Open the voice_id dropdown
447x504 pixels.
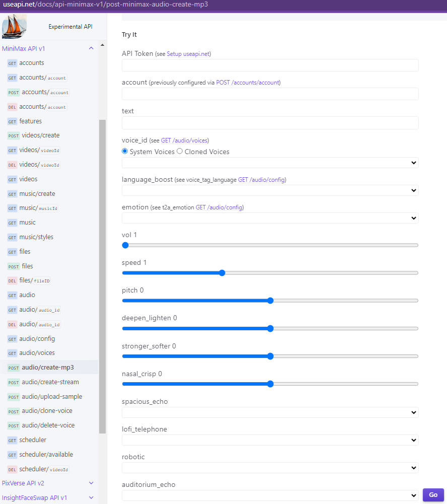point(270,163)
